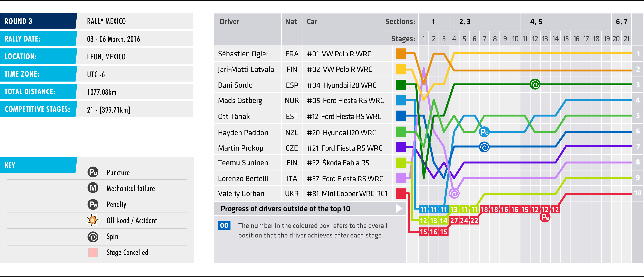
Task: Click final position number '1' on the right
Action: (638, 54)
